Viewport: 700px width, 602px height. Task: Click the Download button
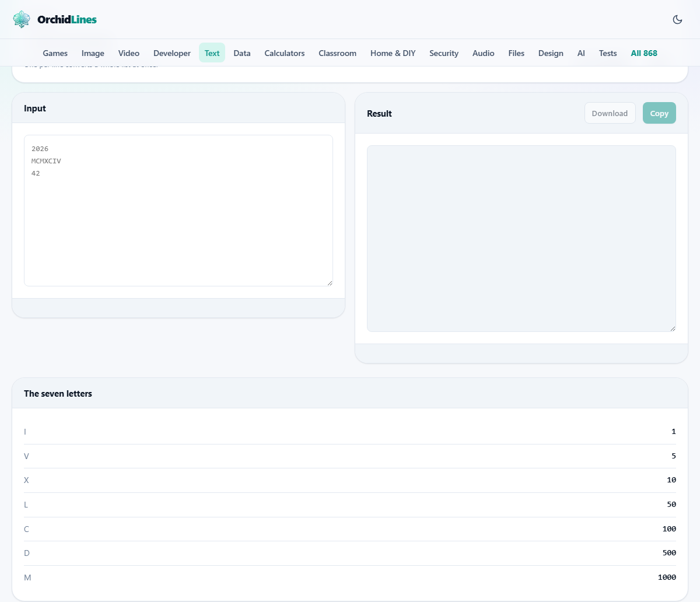point(610,113)
